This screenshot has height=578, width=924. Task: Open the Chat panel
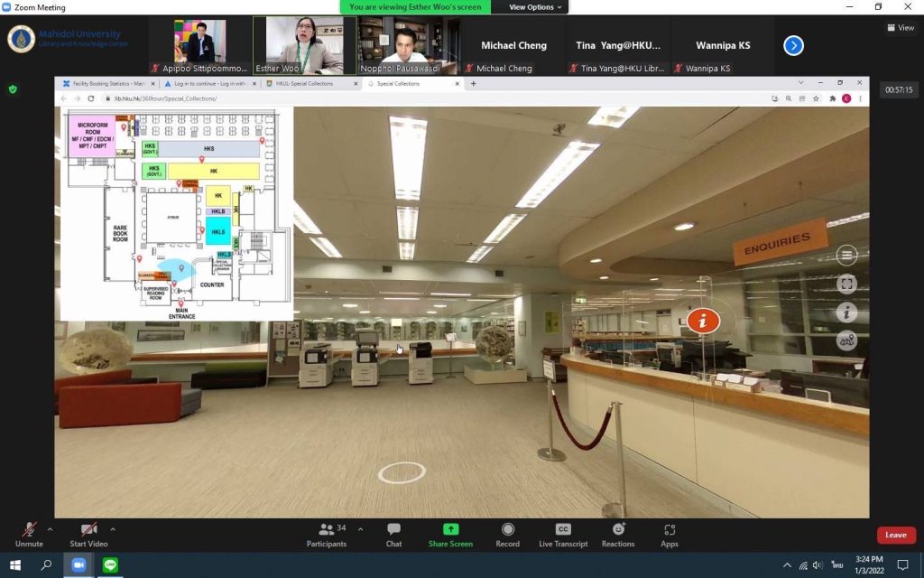tap(393, 534)
